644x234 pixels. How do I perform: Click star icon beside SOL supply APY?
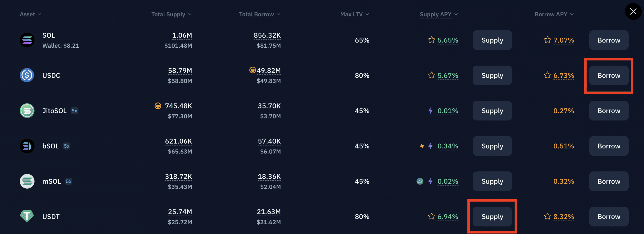[x=431, y=40]
